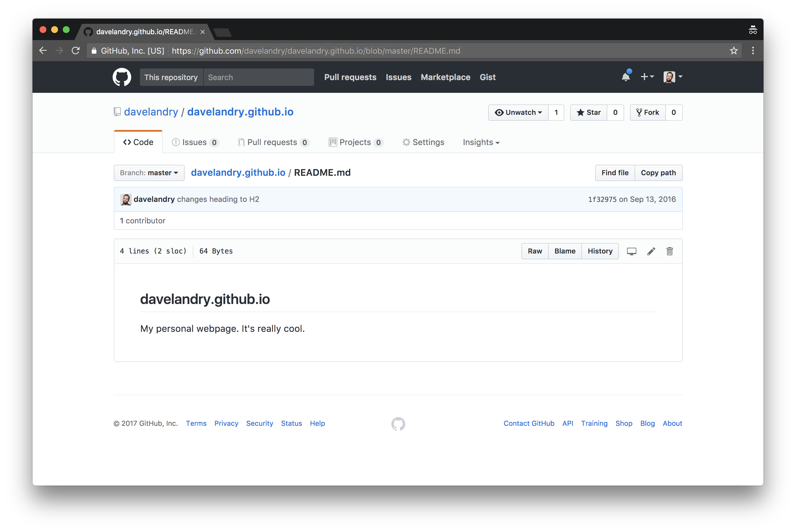Edit README.md with the pencil icon
796x532 pixels.
coord(651,251)
